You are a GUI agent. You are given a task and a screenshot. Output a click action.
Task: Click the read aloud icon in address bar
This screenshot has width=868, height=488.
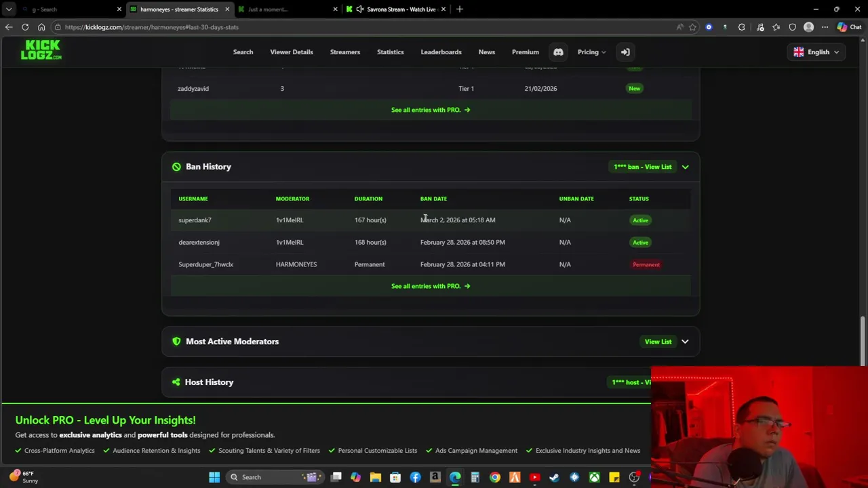point(679,27)
